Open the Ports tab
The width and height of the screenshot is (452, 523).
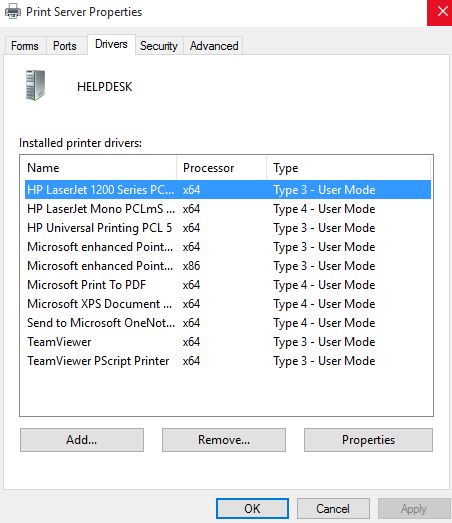[65, 46]
